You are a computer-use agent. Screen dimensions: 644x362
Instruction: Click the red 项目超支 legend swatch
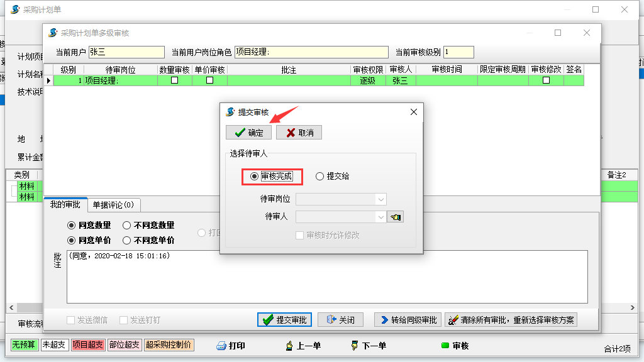point(88,345)
